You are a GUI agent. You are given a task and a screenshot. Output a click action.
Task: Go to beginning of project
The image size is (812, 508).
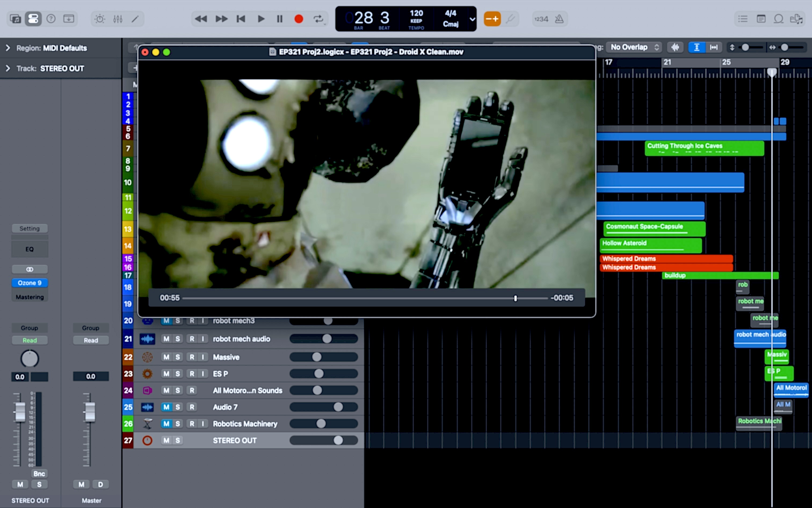241,19
